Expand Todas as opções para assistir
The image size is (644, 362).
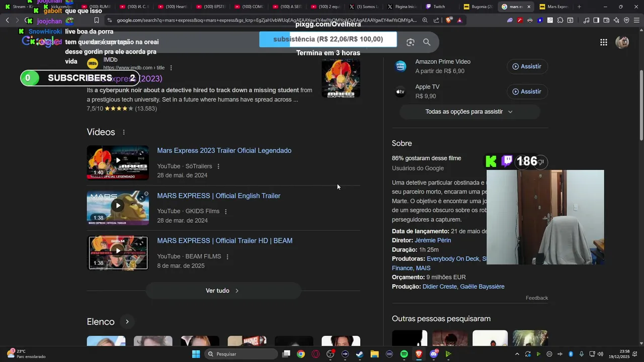pyautogui.click(x=469, y=112)
